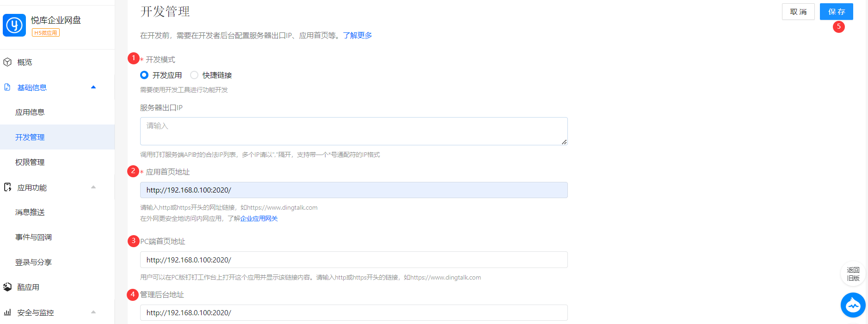Click the 安全与监控 chart icon

coord(7,312)
